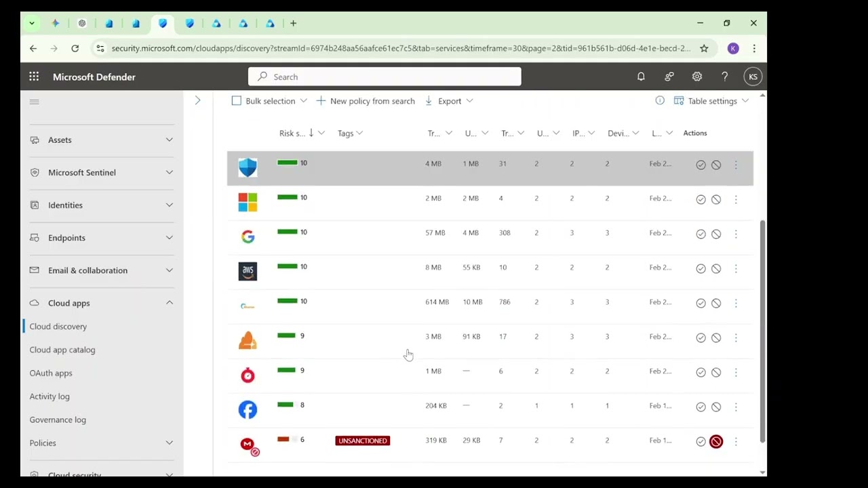Image resolution: width=868 pixels, height=488 pixels.
Task: Open the browser tab search dropdown
Action: tap(31, 23)
